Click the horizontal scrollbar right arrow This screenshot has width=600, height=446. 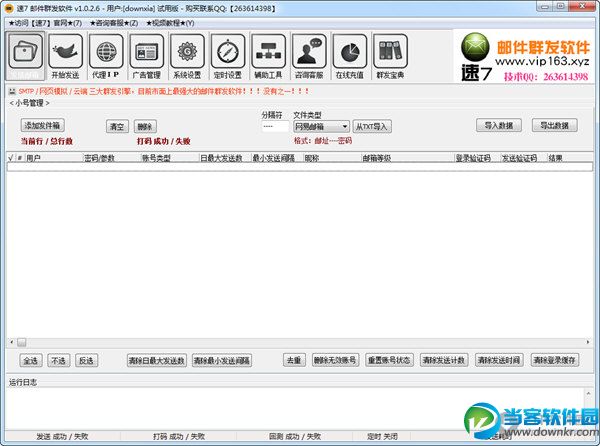[588, 342]
